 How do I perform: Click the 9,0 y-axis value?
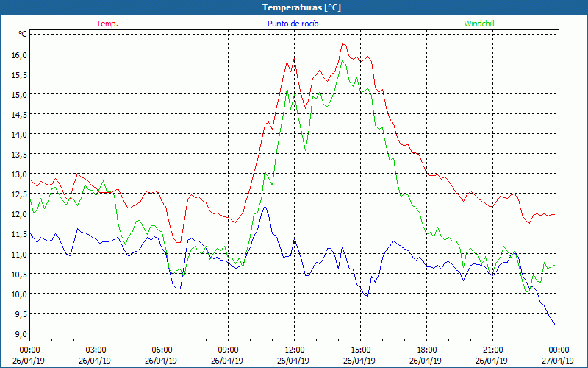21,333
